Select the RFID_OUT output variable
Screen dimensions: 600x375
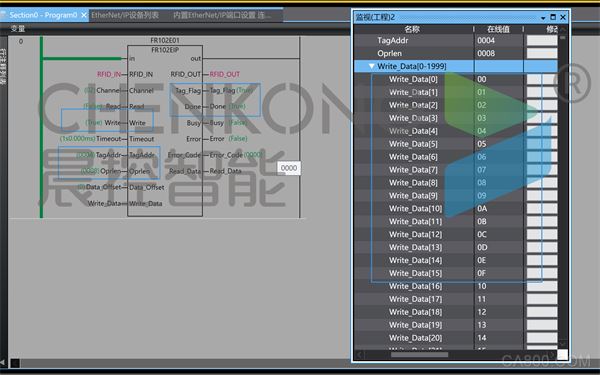click(x=225, y=74)
